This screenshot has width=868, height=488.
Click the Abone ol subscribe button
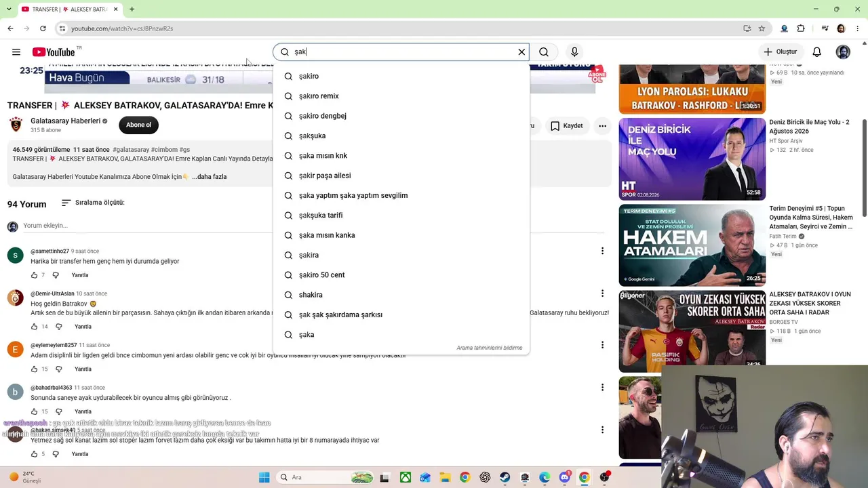pyautogui.click(x=138, y=125)
